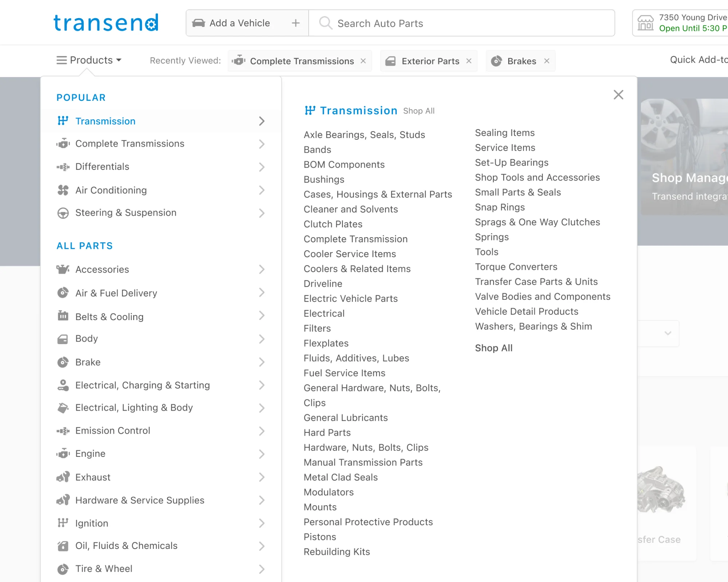
Task: Open the Clutch Plates subcategory
Action: tap(333, 224)
